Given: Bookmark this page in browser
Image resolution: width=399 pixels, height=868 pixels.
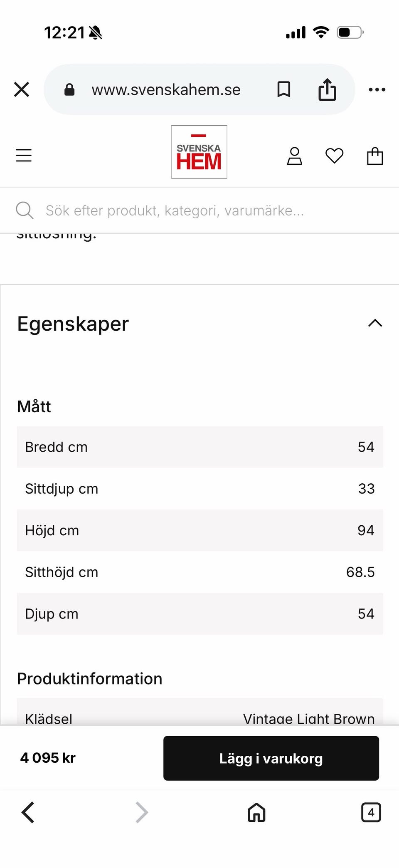Looking at the screenshot, I should [x=284, y=89].
